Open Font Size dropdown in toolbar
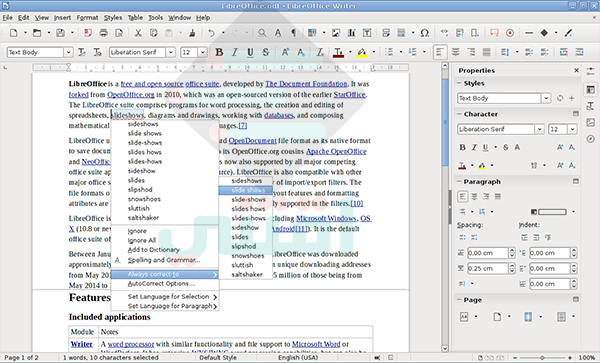The image size is (600, 363). click(x=202, y=52)
